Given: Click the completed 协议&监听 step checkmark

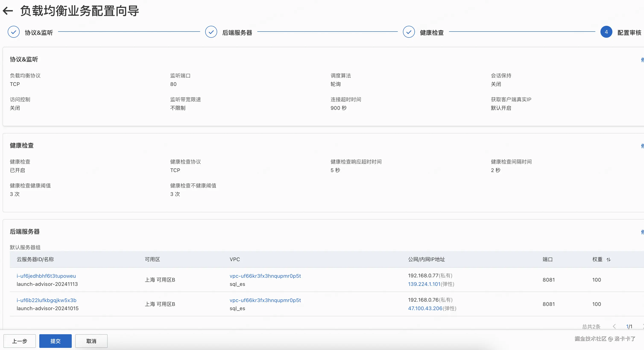Looking at the screenshot, I should pos(13,32).
